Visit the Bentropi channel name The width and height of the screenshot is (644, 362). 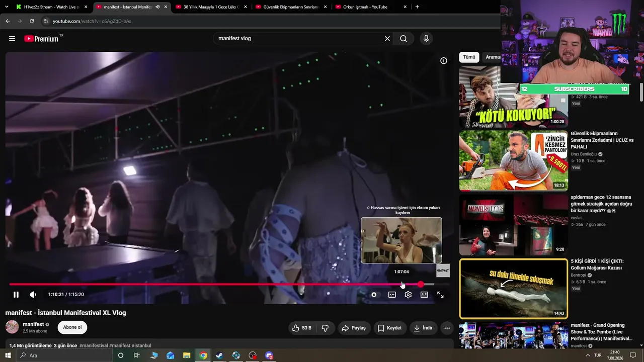pyautogui.click(x=579, y=276)
